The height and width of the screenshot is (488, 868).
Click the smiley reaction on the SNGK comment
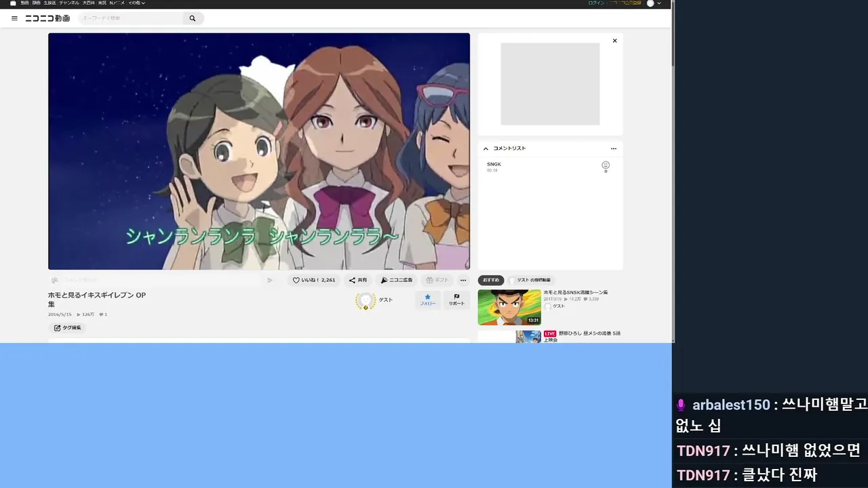click(x=606, y=165)
